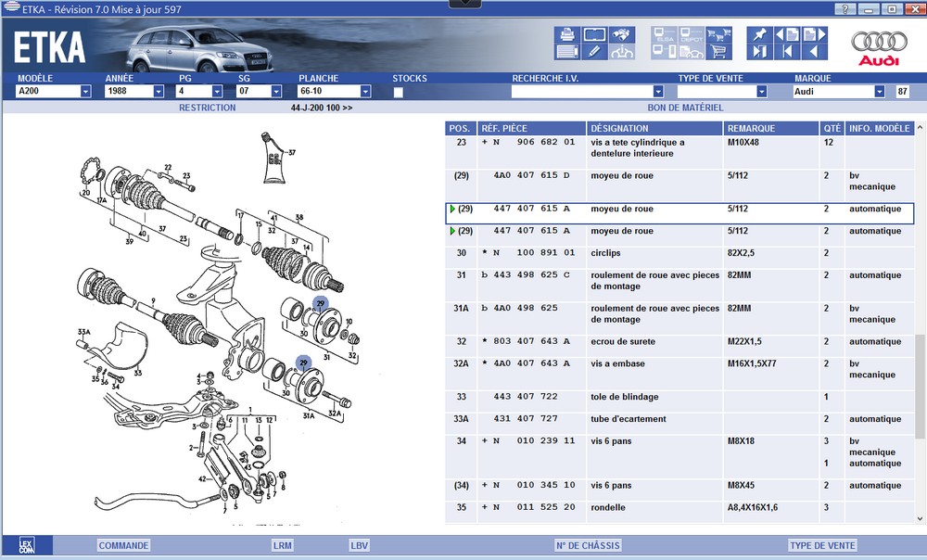Screen dimensions: 927x560
Task: Click the vehicle information icon
Action: pyautogui.click(x=621, y=52)
